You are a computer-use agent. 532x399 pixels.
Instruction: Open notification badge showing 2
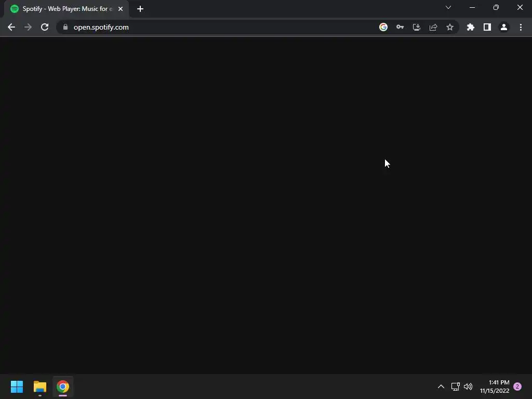coord(517,387)
